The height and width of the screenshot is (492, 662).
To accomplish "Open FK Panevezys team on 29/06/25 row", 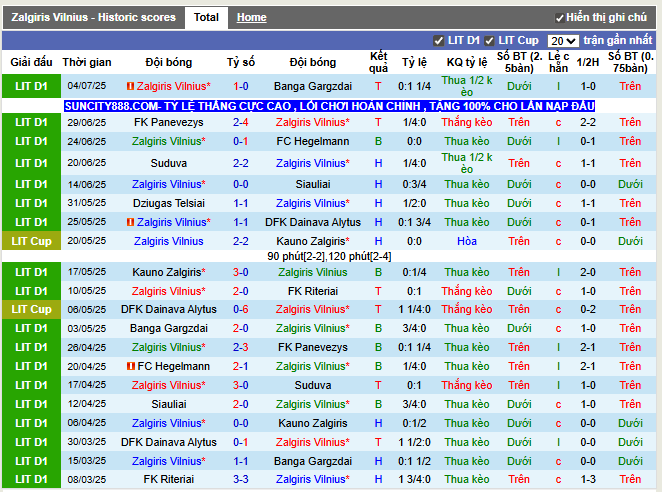I will click(168, 122).
